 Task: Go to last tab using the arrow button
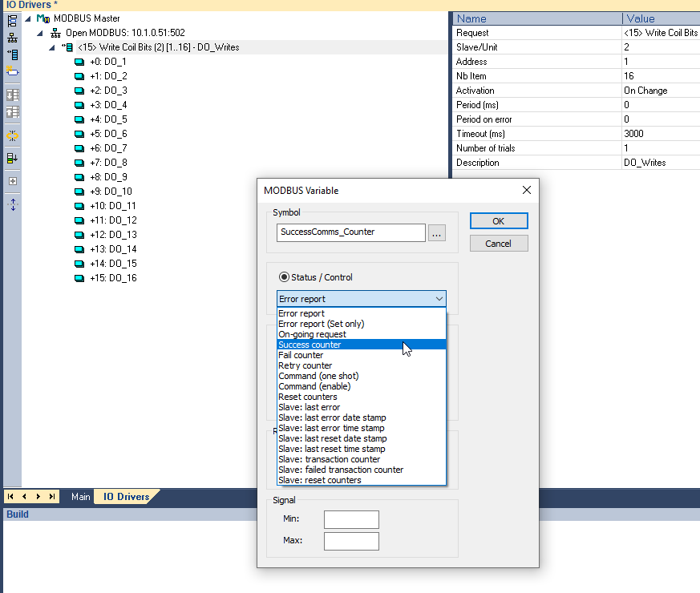pos(52,497)
